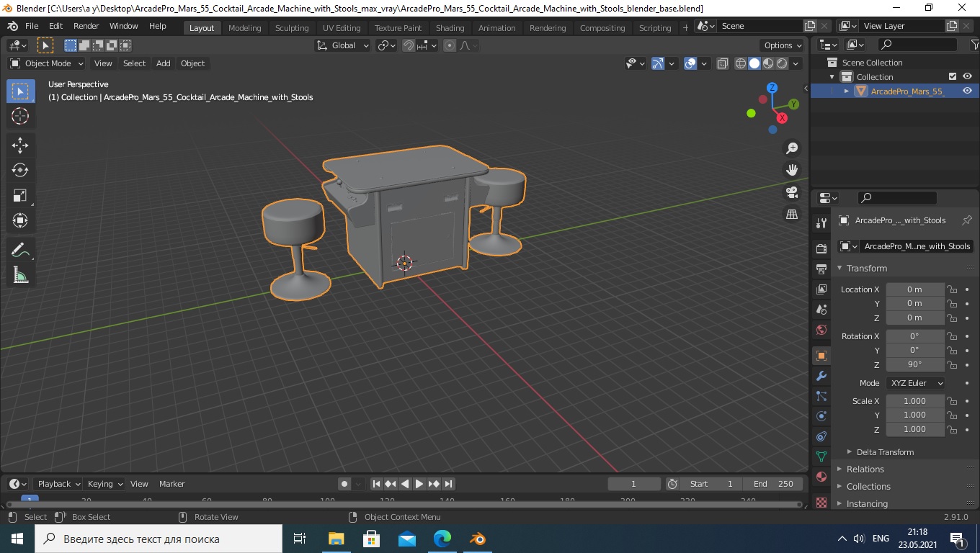
Task: Open the Render menu
Action: coord(86,26)
